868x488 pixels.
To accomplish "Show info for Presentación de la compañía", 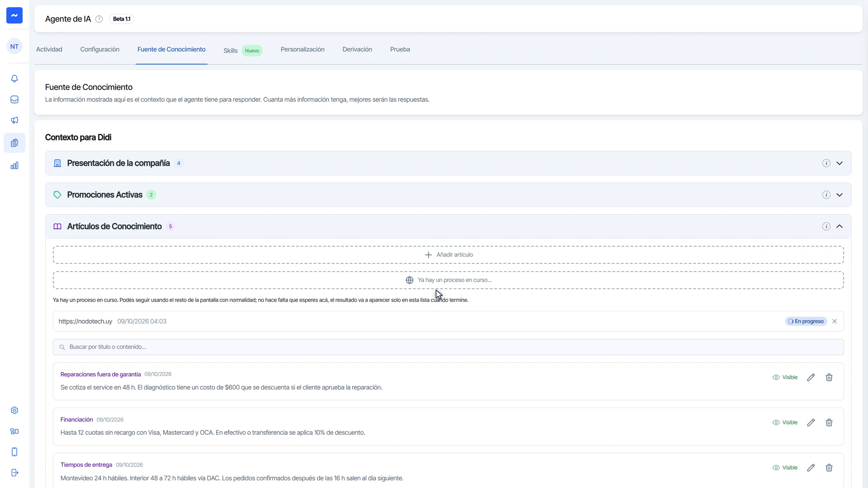I will point(826,163).
